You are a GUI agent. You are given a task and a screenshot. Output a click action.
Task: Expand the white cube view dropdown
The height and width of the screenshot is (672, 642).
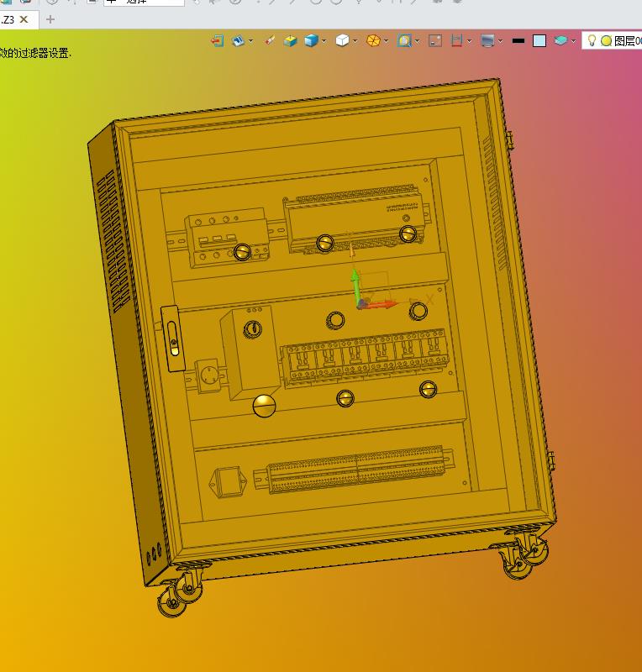(355, 41)
